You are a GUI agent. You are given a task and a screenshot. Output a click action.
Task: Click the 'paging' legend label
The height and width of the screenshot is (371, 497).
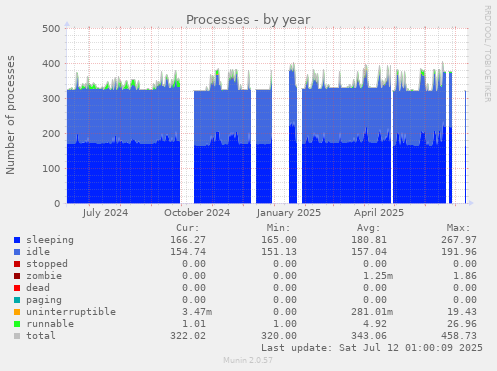pyautogui.click(x=44, y=300)
